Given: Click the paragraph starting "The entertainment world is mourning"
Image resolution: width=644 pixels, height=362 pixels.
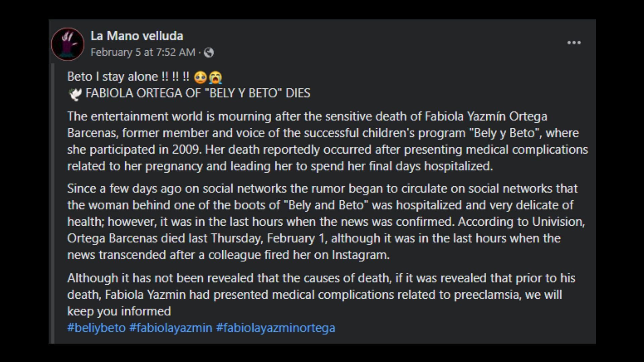Looking at the screenshot, I should [x=327, y=141].
